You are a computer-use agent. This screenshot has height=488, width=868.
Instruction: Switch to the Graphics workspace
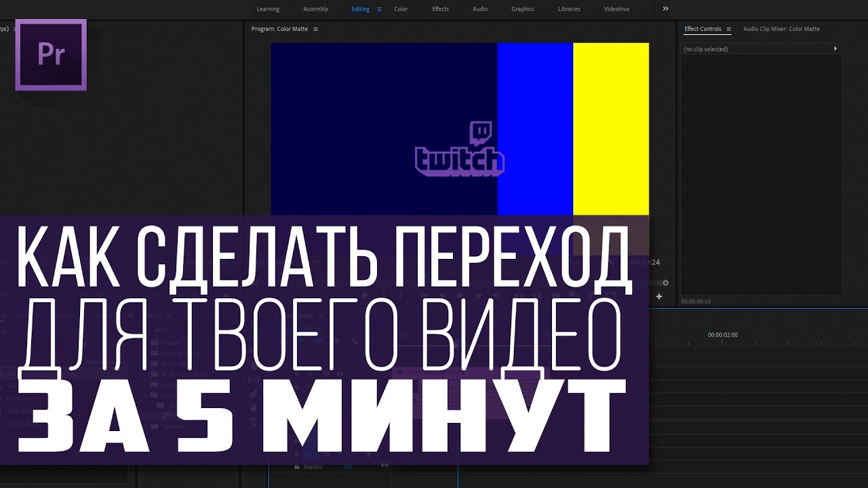523,9
